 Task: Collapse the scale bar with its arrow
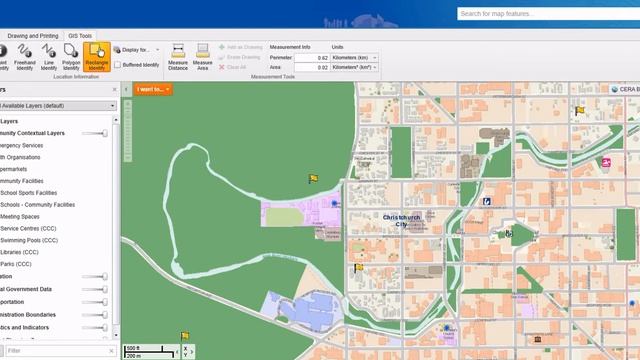(x=177, y=351)
